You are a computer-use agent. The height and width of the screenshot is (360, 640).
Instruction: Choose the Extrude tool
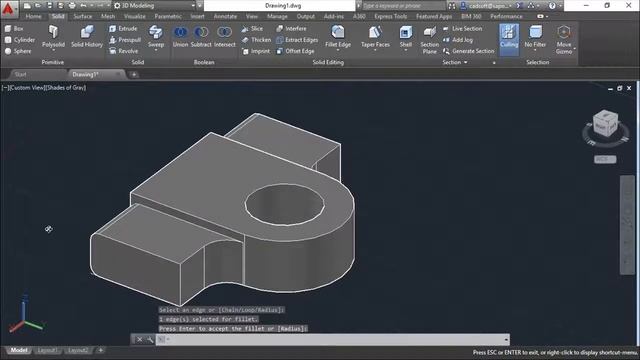click(123, 29)
